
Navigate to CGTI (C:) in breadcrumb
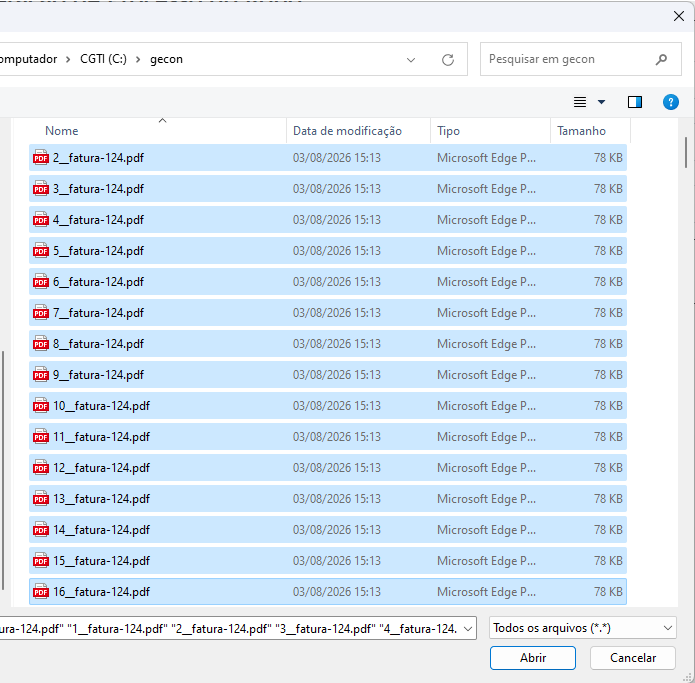tap(103, 59)
